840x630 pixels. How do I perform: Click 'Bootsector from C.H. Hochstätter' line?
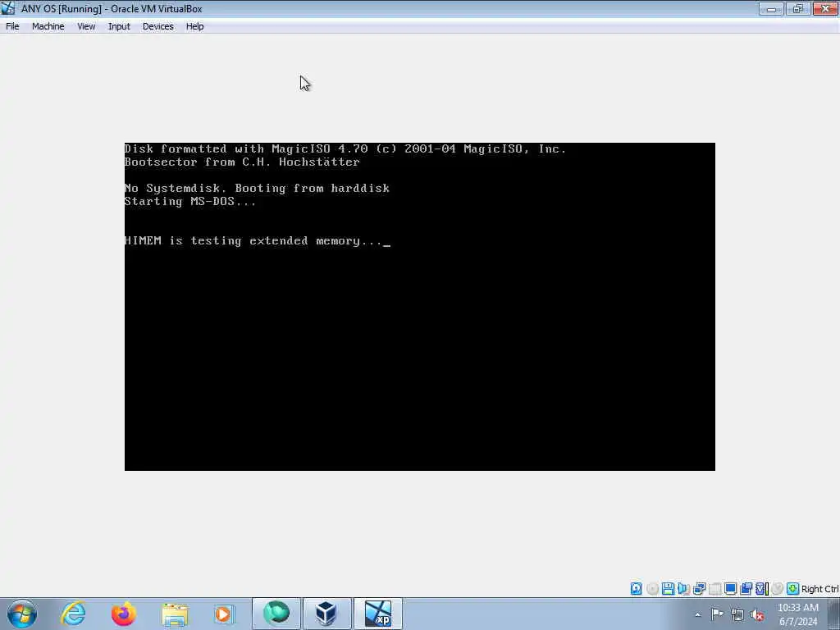pyautogui.click(x=242, y=162)
